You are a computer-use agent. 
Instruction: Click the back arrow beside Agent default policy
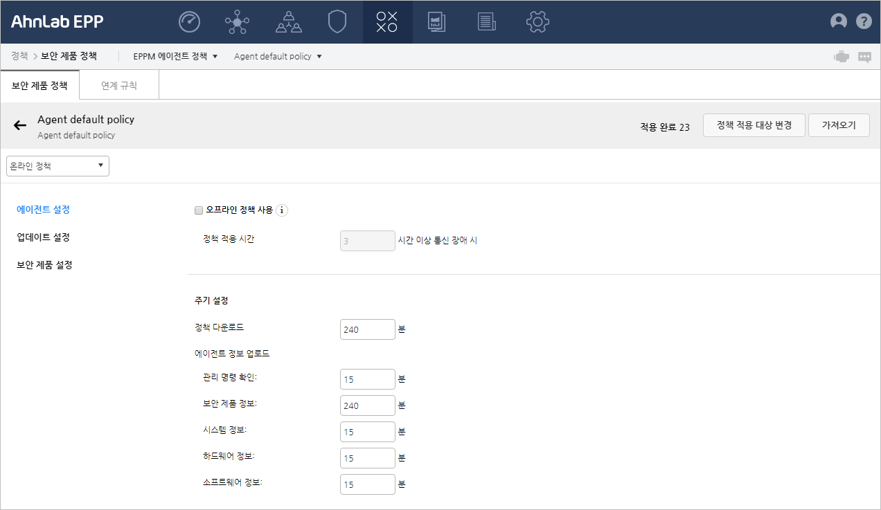click(20, 126)
